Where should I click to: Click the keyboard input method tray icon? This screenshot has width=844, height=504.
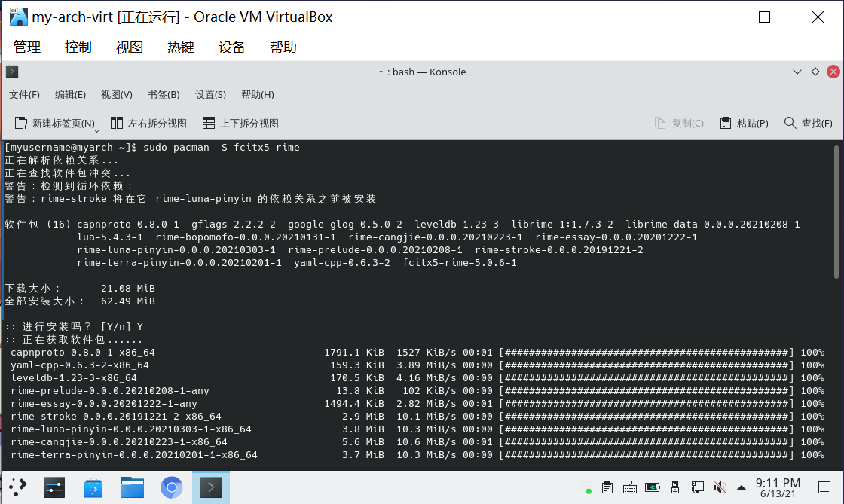[630, 487]
